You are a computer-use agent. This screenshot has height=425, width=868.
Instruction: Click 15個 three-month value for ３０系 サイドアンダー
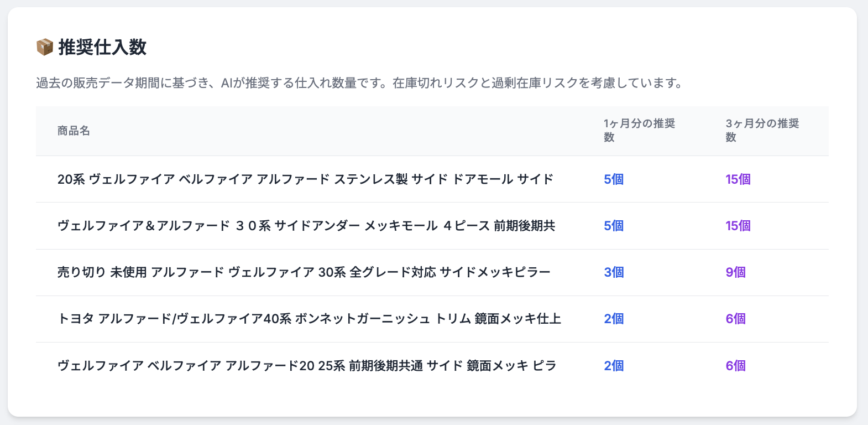coord(738,226)
